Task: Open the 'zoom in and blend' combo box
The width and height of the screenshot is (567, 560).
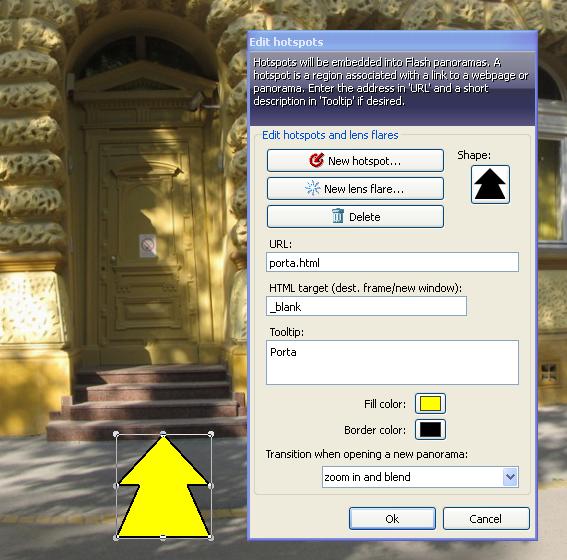Action: (x=420, y=477)
